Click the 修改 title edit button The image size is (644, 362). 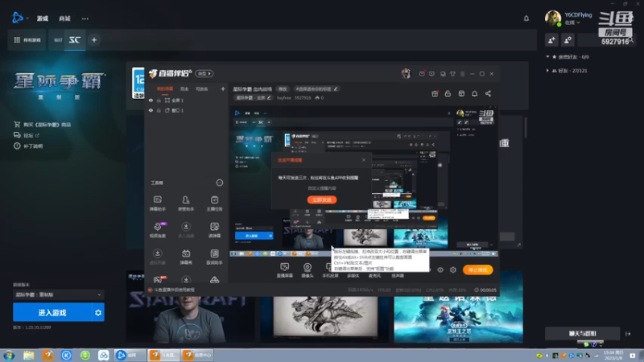click(x=283, y=88)
